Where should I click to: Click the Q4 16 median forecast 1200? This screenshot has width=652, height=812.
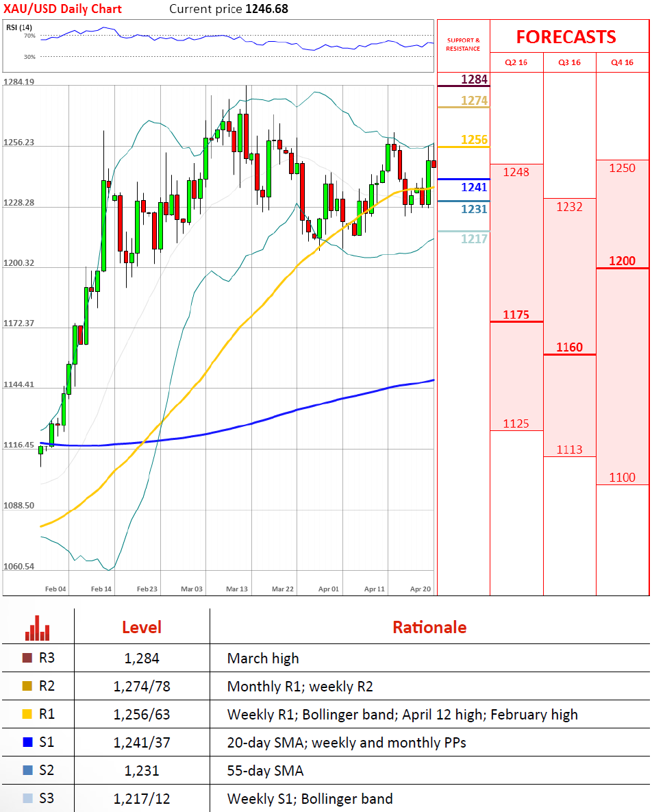tap(622, 260)
